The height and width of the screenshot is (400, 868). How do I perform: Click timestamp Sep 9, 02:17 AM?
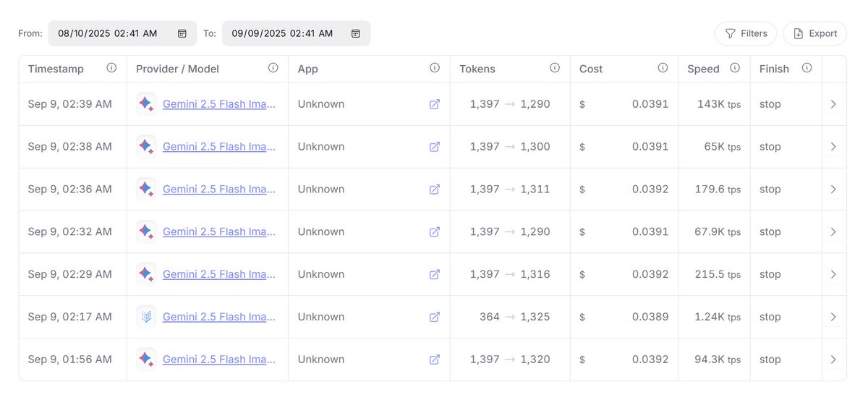click(x=70, y=317)
